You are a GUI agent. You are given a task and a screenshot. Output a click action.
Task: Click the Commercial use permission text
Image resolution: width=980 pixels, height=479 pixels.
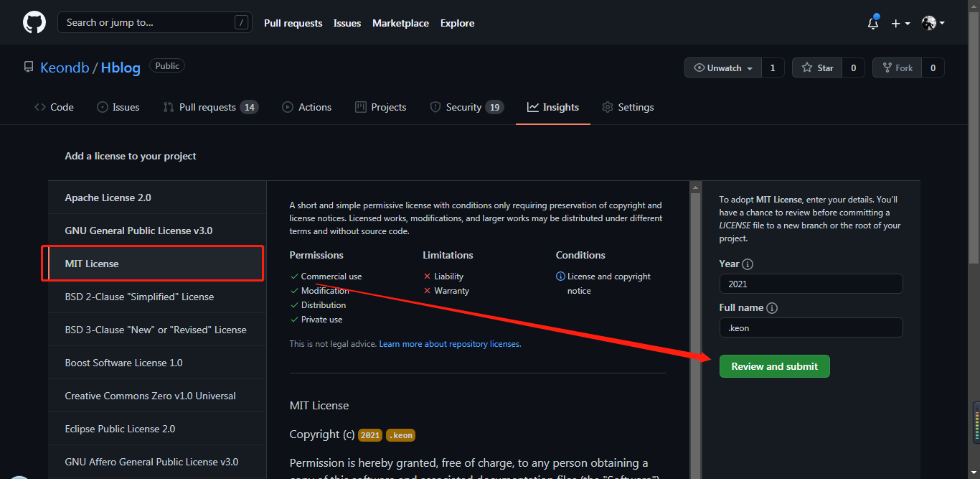[x=331, y=276]
